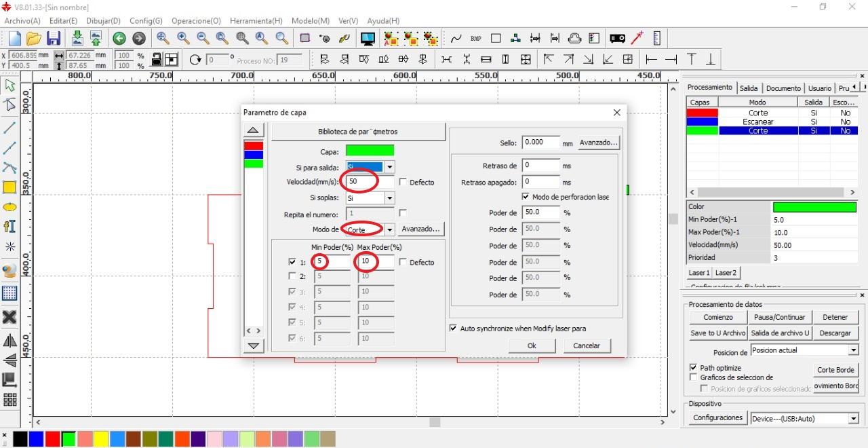Create a new file with the blank page icon
868x448 pixels.
tap(15, 39)
